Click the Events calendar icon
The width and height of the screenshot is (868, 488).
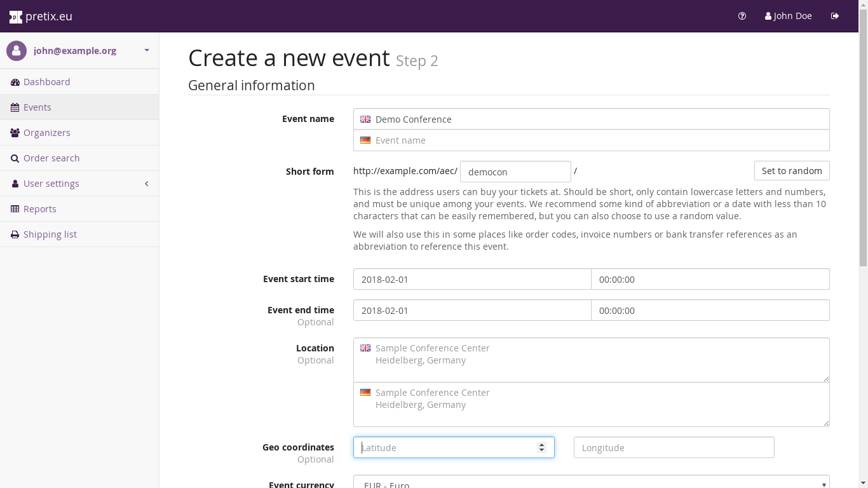pos(15,107)
